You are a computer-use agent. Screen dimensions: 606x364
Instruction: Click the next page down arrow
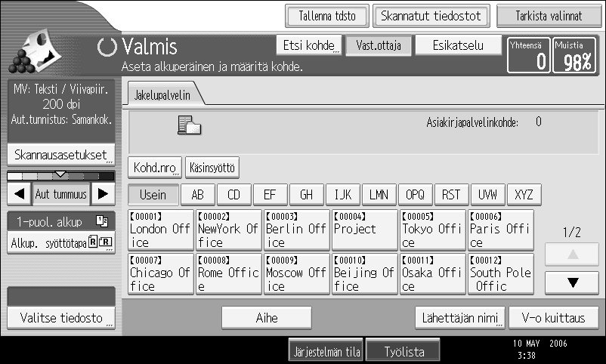pyautogui.click(x=573, y=283)
